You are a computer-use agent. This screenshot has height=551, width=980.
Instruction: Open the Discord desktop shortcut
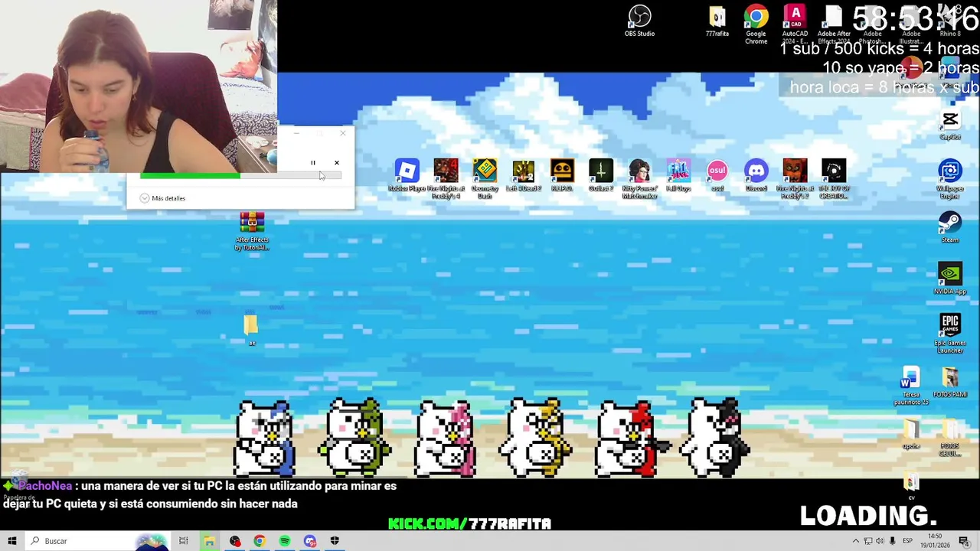pos(756,175)
